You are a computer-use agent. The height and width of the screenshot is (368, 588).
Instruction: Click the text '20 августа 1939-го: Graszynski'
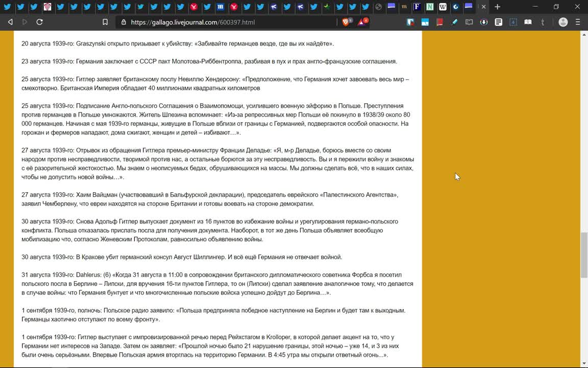[63, 43]
